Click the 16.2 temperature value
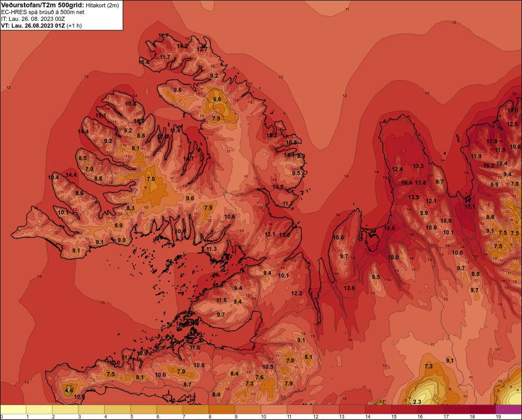Screen dimensions: 522x420 (x=489, y=165)
